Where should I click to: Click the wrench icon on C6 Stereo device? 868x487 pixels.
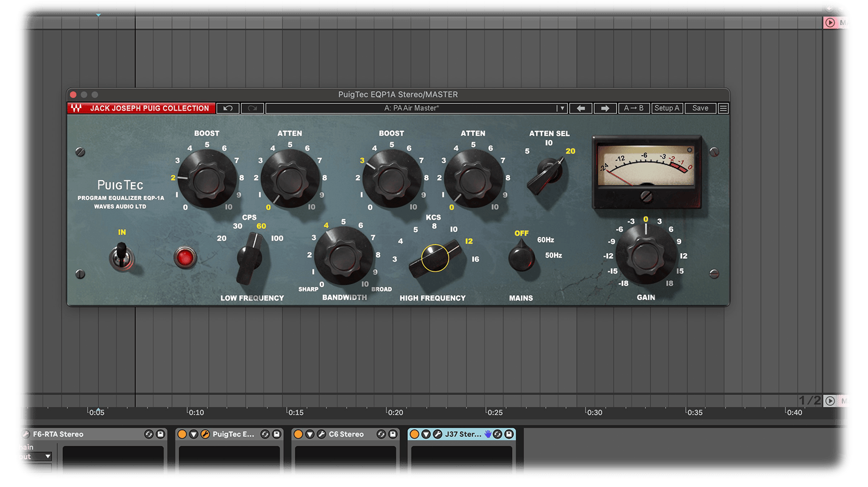pyautogui.click(x=321, y=434)
